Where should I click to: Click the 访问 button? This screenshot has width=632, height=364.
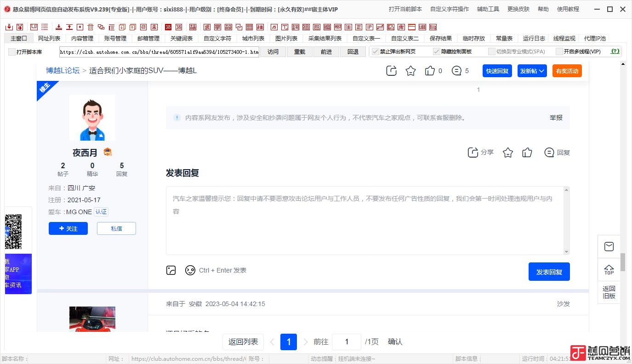coord(273,52)
